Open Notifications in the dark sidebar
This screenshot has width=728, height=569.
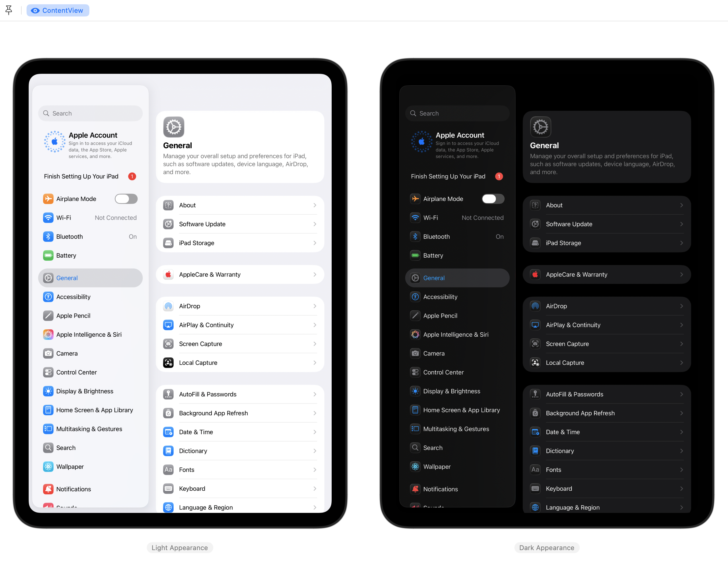pyautogui.click(x=457, y=489)
